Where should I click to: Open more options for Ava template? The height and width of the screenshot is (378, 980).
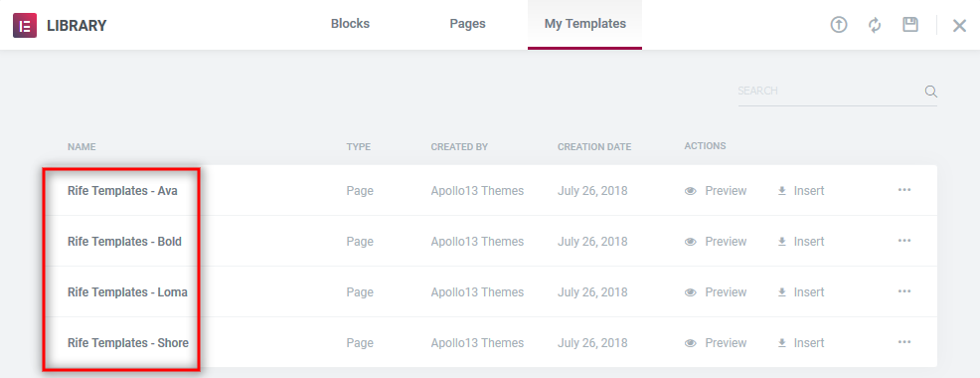[904, 190]
